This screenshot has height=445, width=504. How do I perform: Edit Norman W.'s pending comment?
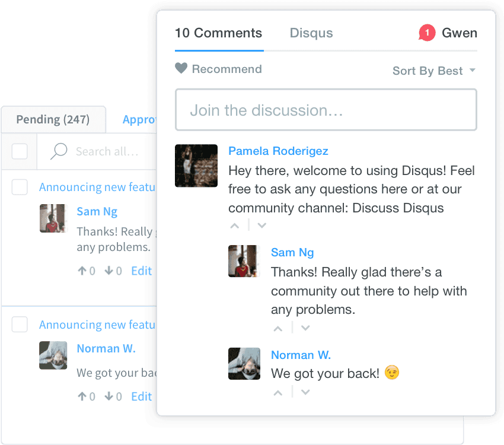[142, 396]
